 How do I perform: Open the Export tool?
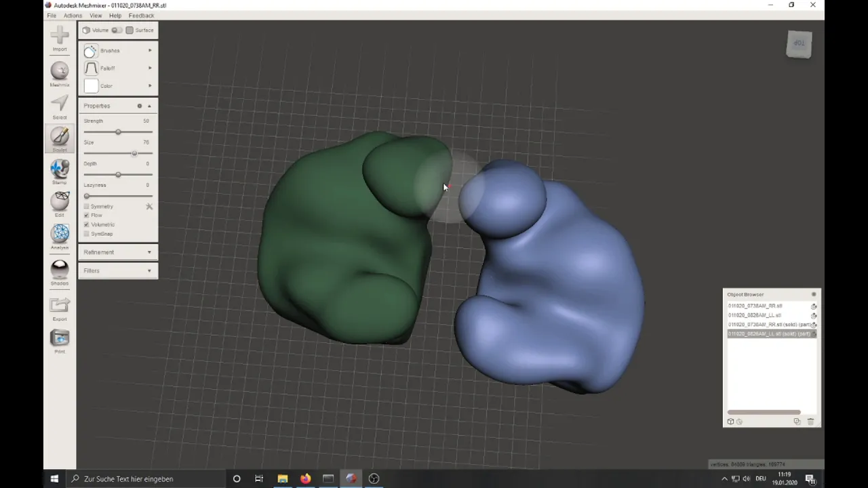click(x=60, y=308)
